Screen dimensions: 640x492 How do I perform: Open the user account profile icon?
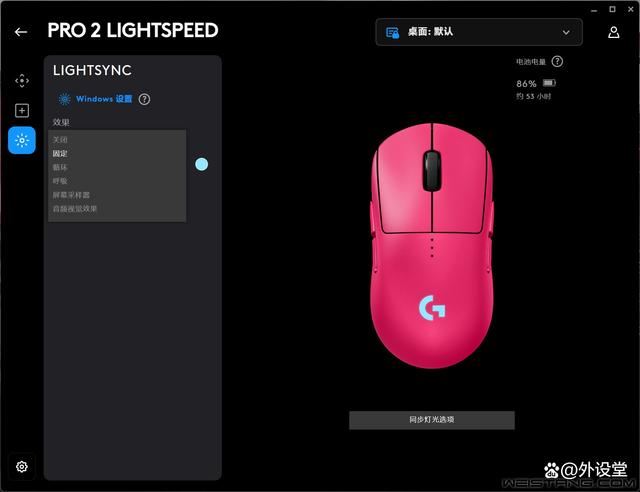click(613, 32)
